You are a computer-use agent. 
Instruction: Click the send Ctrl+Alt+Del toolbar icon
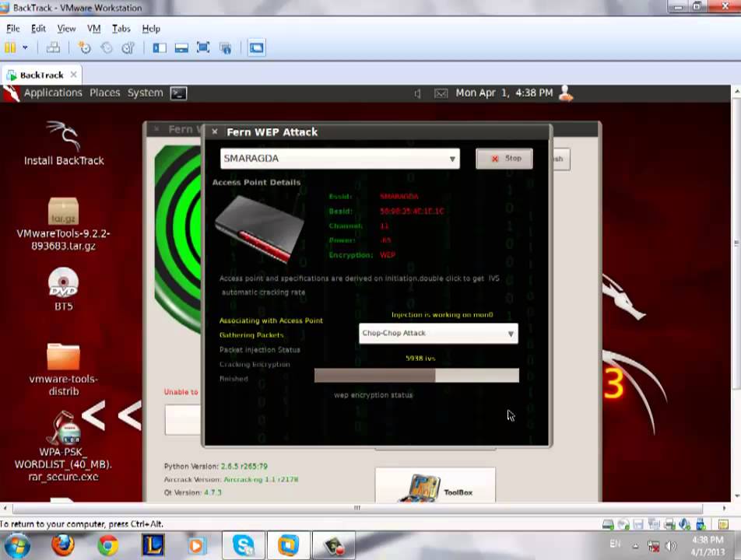(x=53, y=47)
